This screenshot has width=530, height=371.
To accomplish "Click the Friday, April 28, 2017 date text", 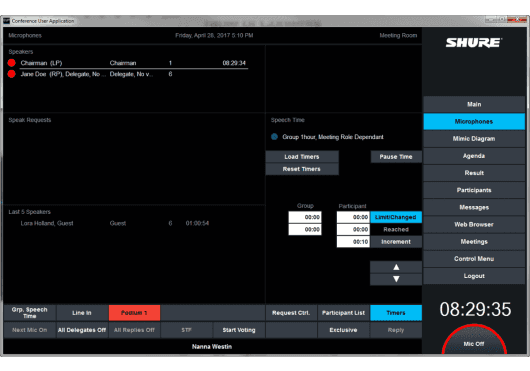I will point(214,35).
